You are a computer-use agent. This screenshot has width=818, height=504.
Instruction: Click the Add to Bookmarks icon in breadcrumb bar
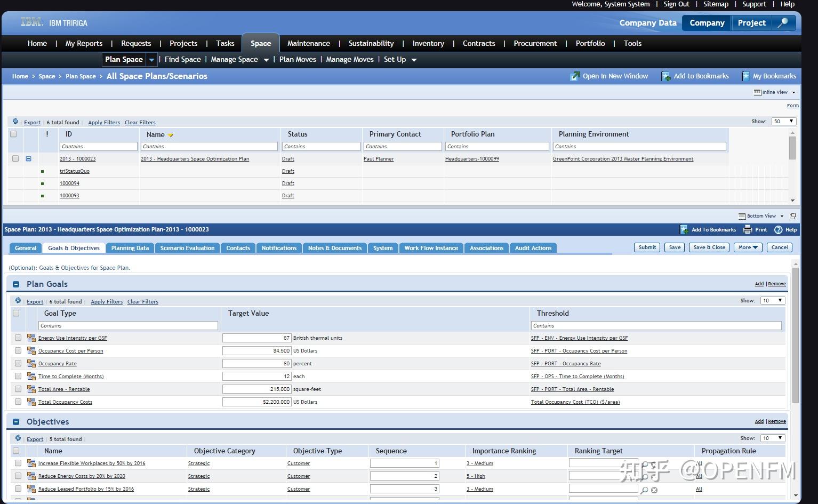[x=665, y=76]
